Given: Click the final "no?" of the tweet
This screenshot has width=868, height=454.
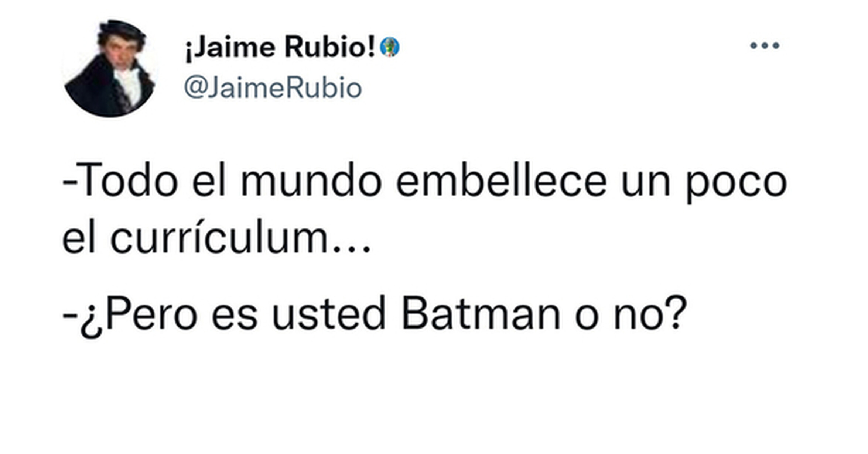Looking at the screenshot, I should click(650, 314).
